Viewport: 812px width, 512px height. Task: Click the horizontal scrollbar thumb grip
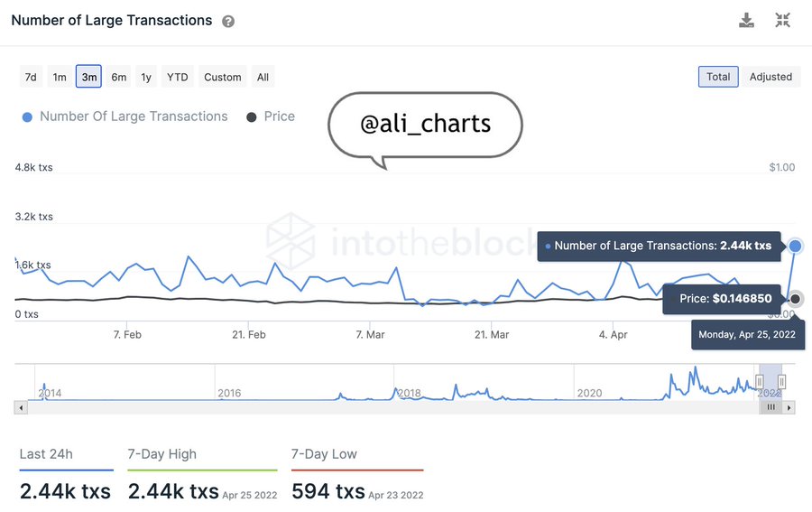(x=770, y=407)
